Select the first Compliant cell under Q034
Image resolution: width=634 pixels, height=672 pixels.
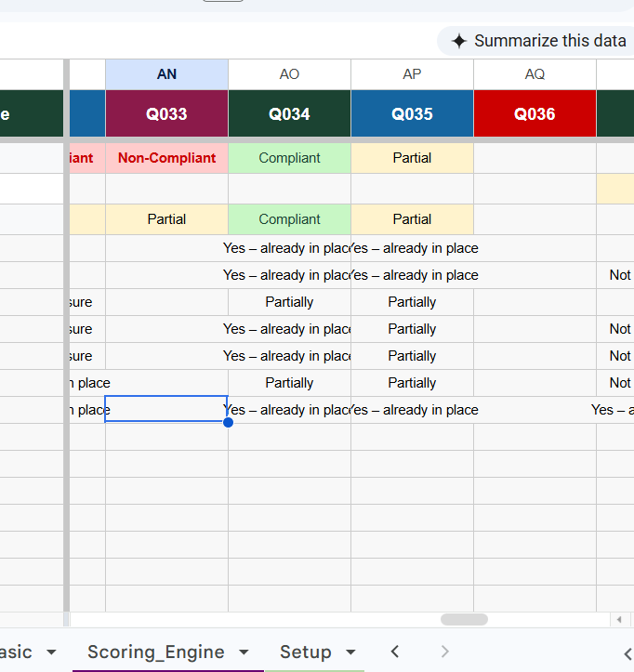(289, 158)
